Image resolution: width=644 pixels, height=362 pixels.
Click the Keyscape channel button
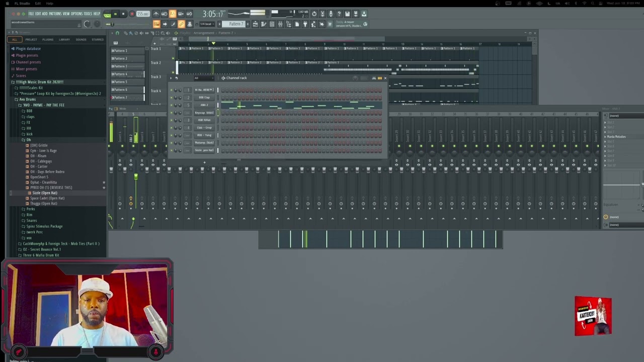tap(204, 112)
